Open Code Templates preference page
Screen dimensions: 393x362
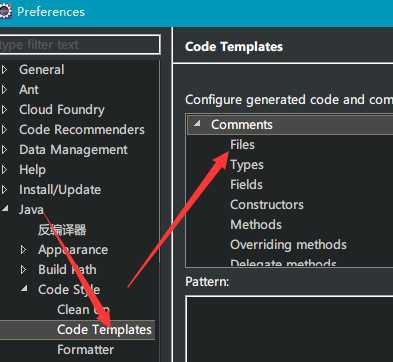coord(104,330)
